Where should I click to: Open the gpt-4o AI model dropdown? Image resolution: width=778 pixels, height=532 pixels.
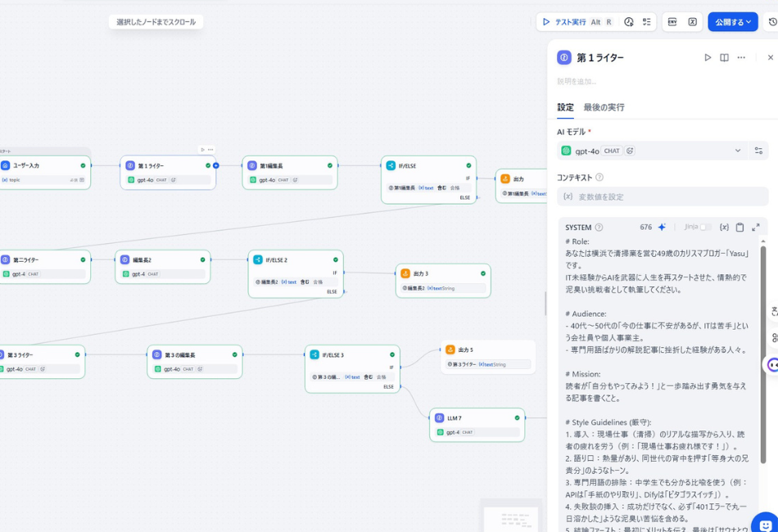click(x=651, y=151)
